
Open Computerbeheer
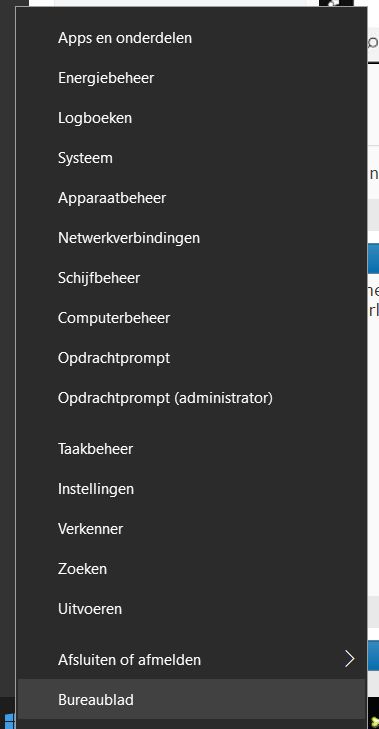[191, 318]
